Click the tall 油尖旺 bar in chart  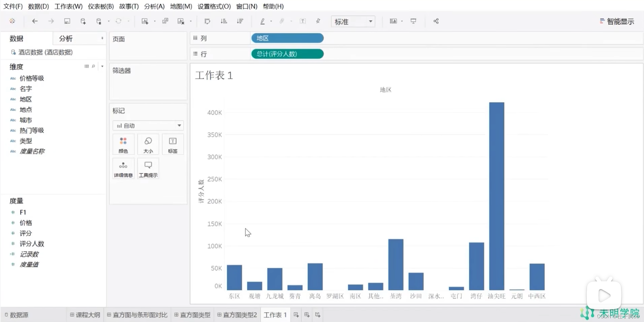tap(497, 196)
